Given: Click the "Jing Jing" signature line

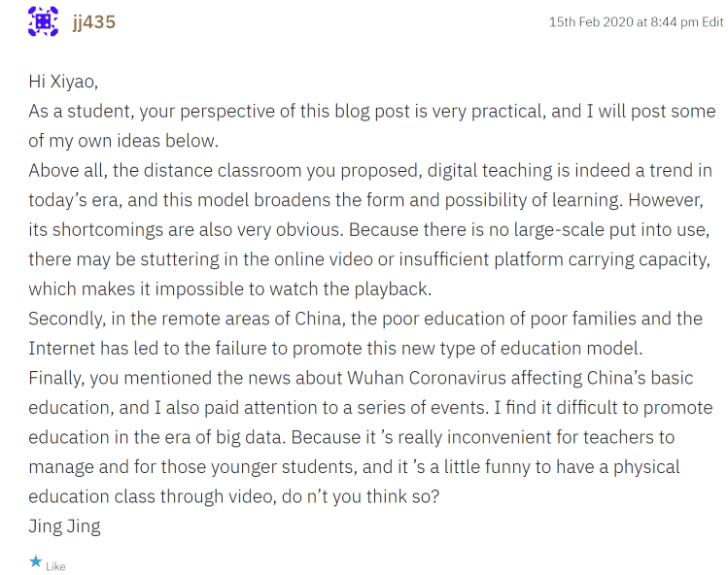Looking at the screenshot, I should pyautogui.click(x=64, y=526).
